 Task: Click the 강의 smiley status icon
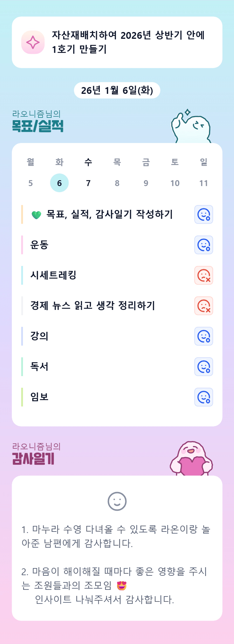coord(203,336)
